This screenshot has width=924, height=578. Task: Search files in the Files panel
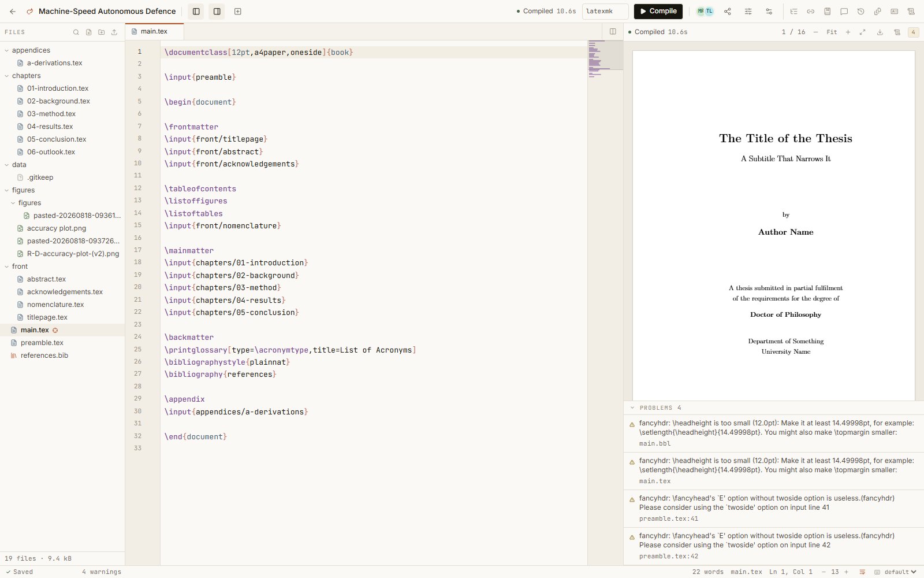click(x=76, y=32)
